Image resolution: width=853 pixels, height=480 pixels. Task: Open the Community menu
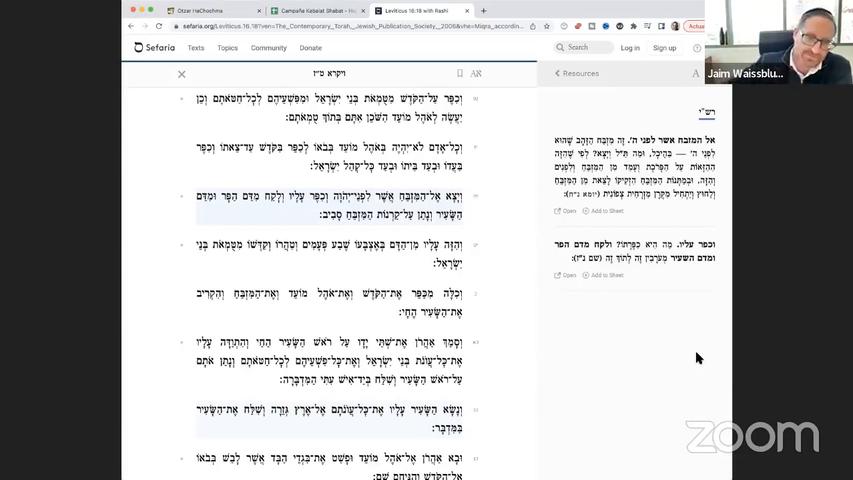269,48
